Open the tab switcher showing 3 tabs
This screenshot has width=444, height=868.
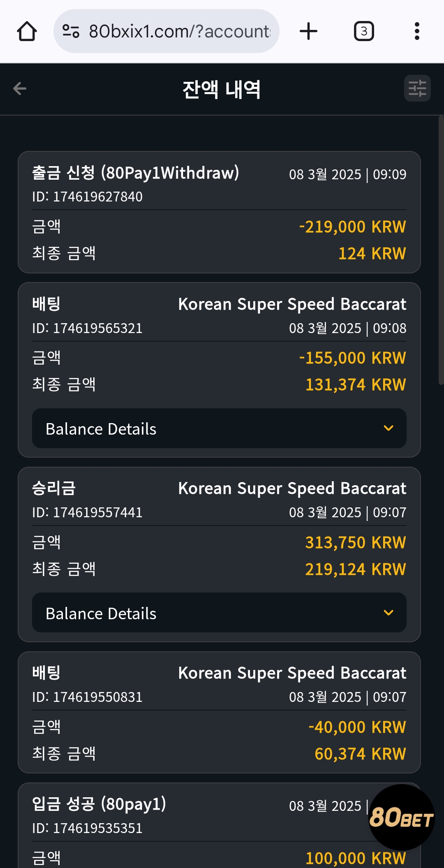pyautogui.click(x=364, y=31)
